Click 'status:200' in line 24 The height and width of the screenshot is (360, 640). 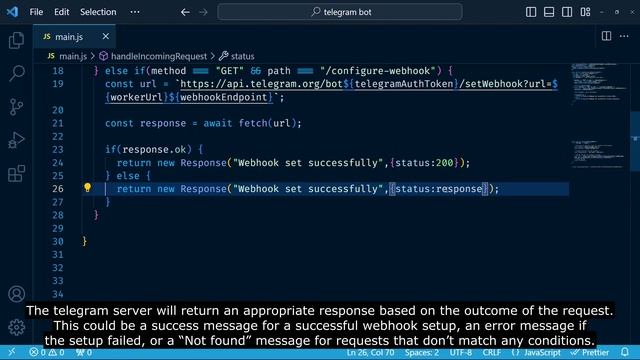click(424, 163)
